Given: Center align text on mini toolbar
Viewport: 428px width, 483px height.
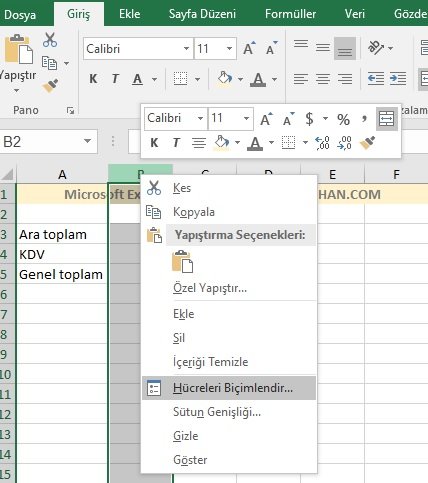Looking at the screenshot, I should click(x=199, y=143).
